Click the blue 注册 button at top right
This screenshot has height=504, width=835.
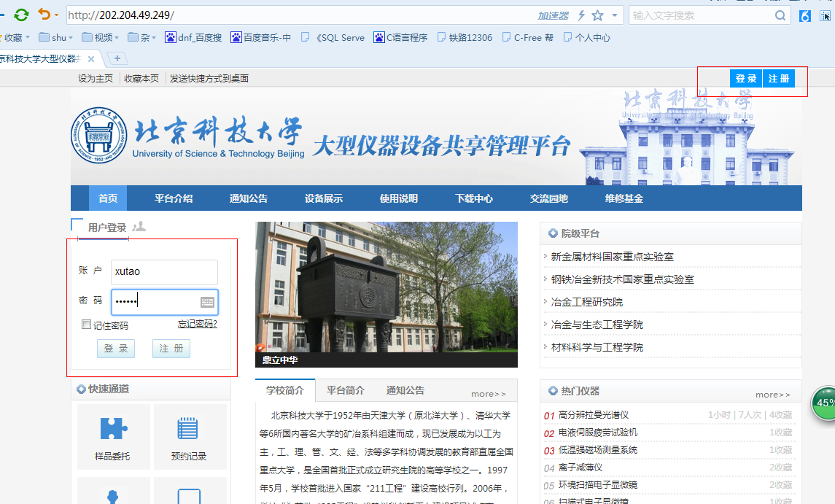(x=778, y=79)
